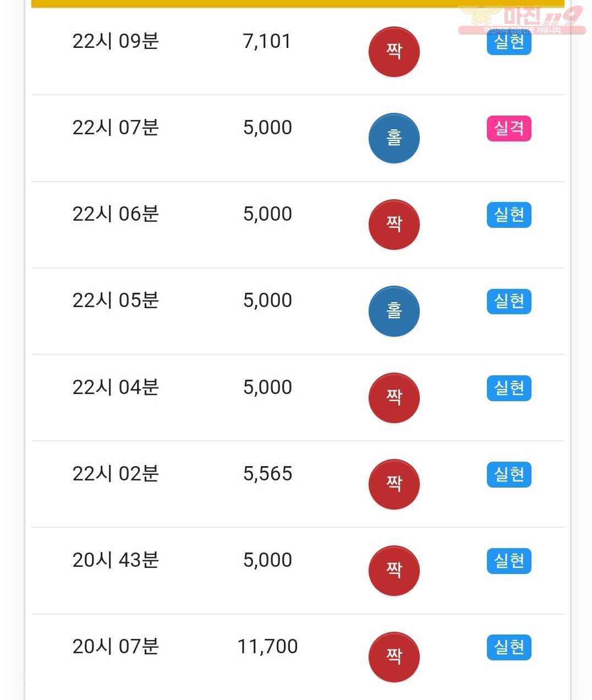Click the red 짝 circle for 22시 06분

click(x=394, y=225)
